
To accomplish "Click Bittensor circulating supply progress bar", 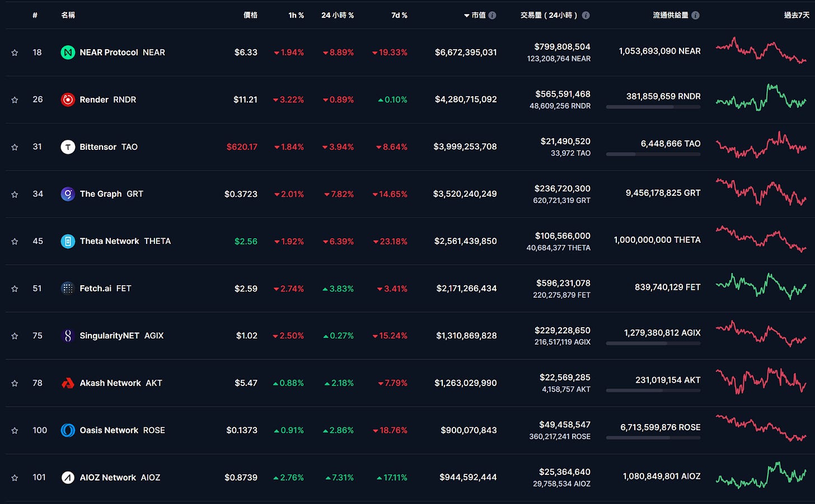I will pyautogui.click(x=653, y=154).
